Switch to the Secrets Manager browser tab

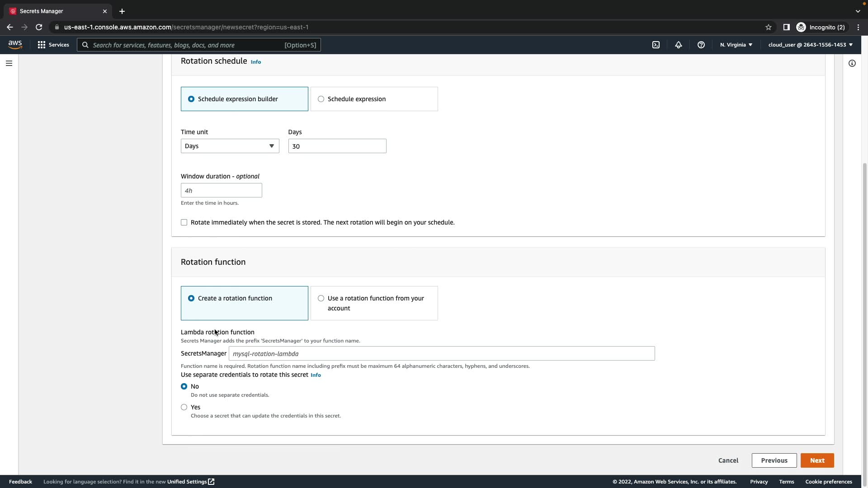click(54, 11)
